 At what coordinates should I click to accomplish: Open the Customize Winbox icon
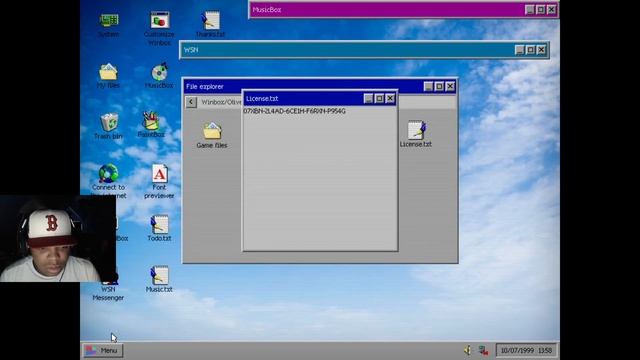(159, 28)
